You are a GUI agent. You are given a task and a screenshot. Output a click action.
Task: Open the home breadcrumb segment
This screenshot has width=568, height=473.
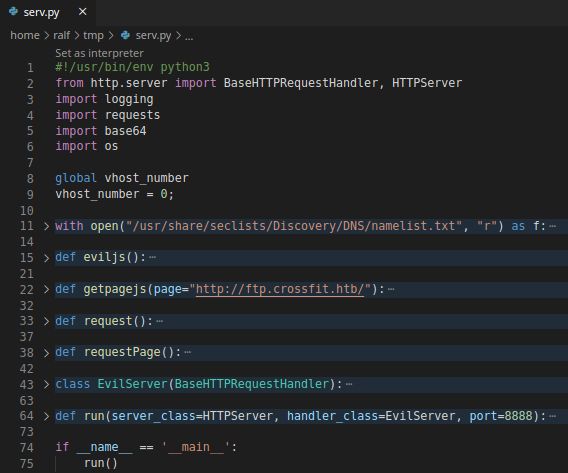point(25,35)
